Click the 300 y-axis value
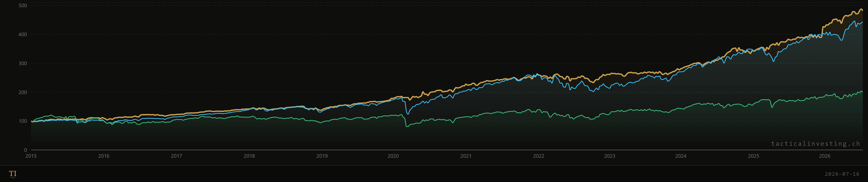Image resolution: width=868 pixels, height=182 pixels. (x=23, y=63)
